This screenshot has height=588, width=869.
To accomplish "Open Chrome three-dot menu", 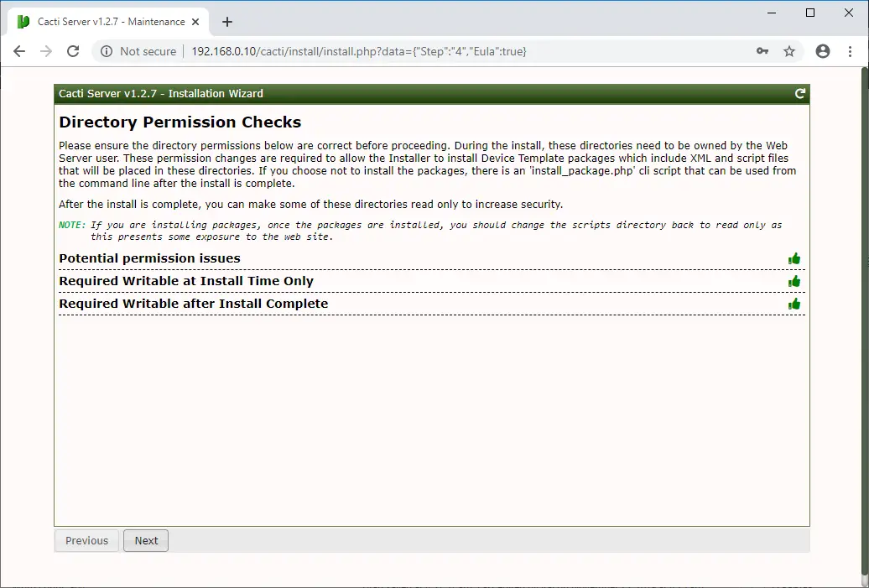I will (851, 51).
